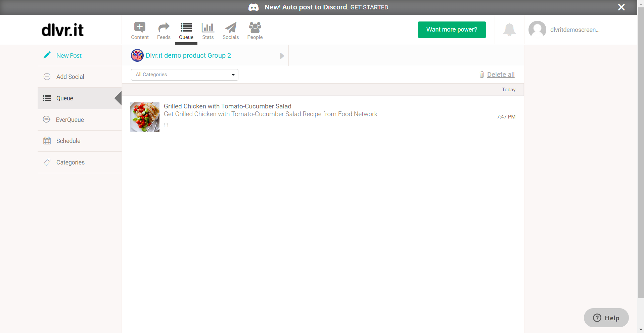Screen dimensions: 644x333
Task: Click the 7:47 PM post time
Action: [x=506, y=117]
